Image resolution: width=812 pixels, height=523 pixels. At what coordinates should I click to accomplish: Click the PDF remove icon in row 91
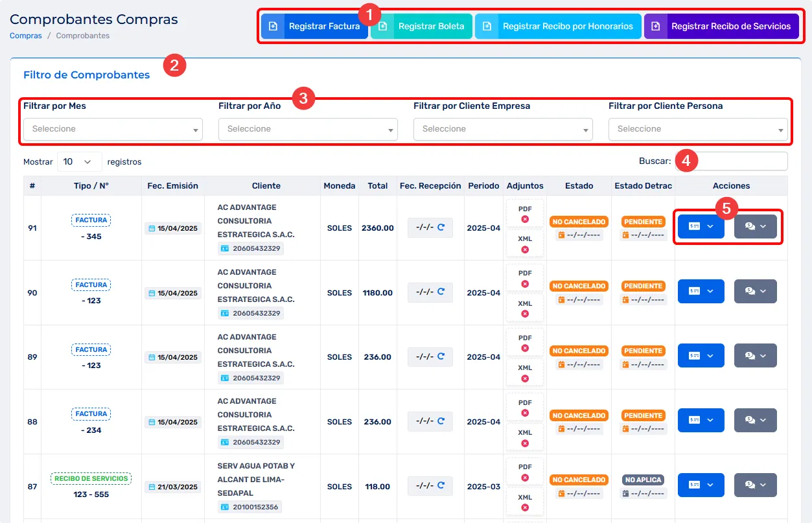pyautogui.click(x=525, y=220)
